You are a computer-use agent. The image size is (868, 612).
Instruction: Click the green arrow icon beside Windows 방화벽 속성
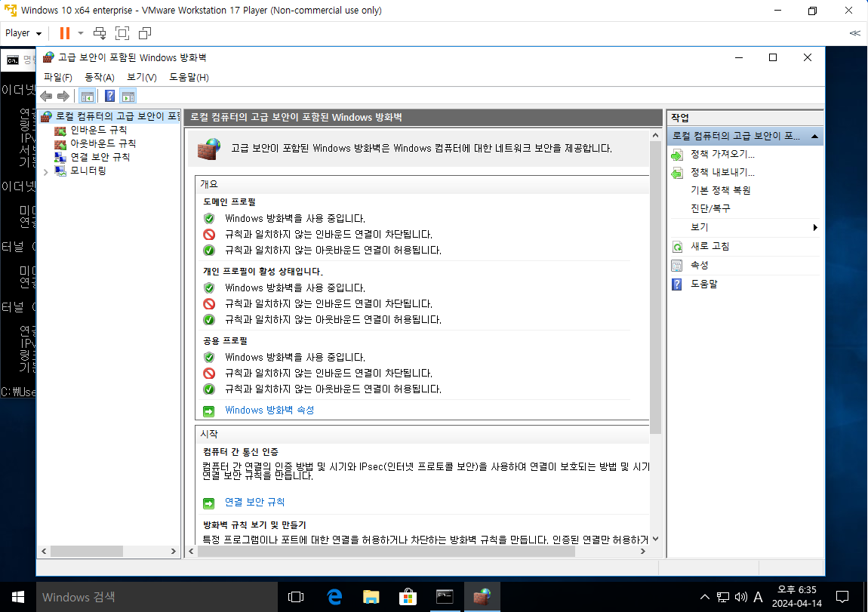click(208, 411)
